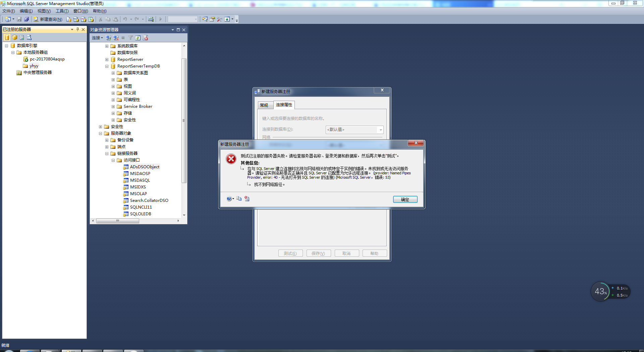Click the 测试(E) button
The image size is (644, 352).
[x=290, y=253]
